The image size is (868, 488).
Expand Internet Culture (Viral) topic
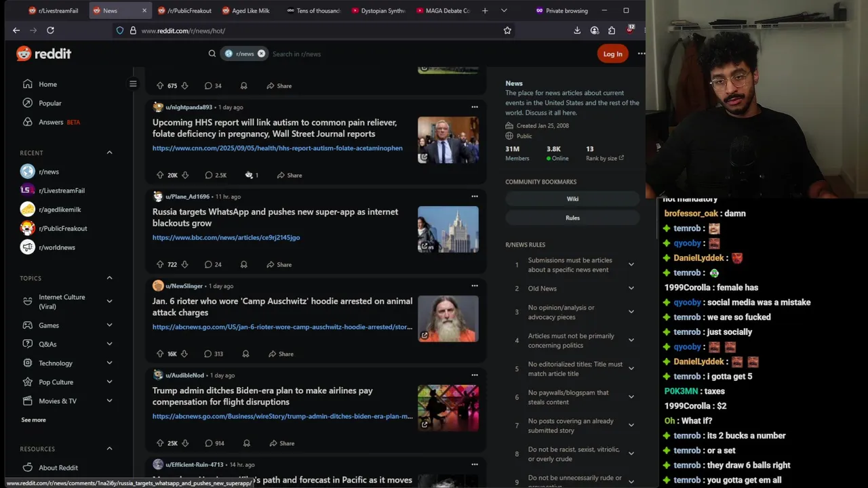109,301
